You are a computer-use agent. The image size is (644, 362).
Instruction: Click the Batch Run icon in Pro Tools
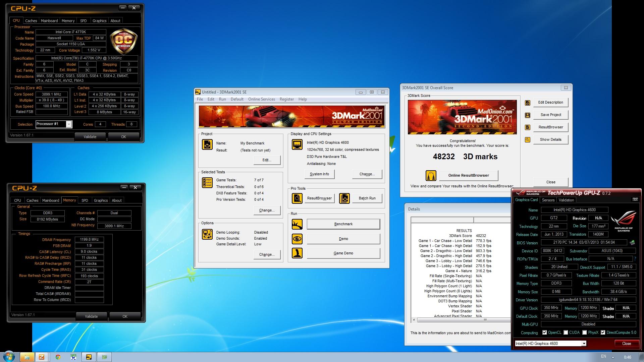pyautogui.click(x=344, y=198)
